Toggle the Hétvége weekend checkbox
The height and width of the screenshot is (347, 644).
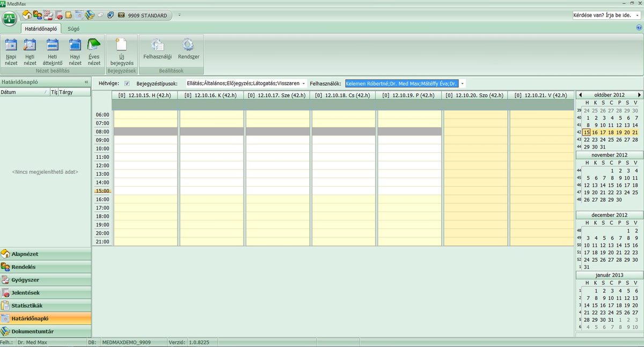point(127,84)
